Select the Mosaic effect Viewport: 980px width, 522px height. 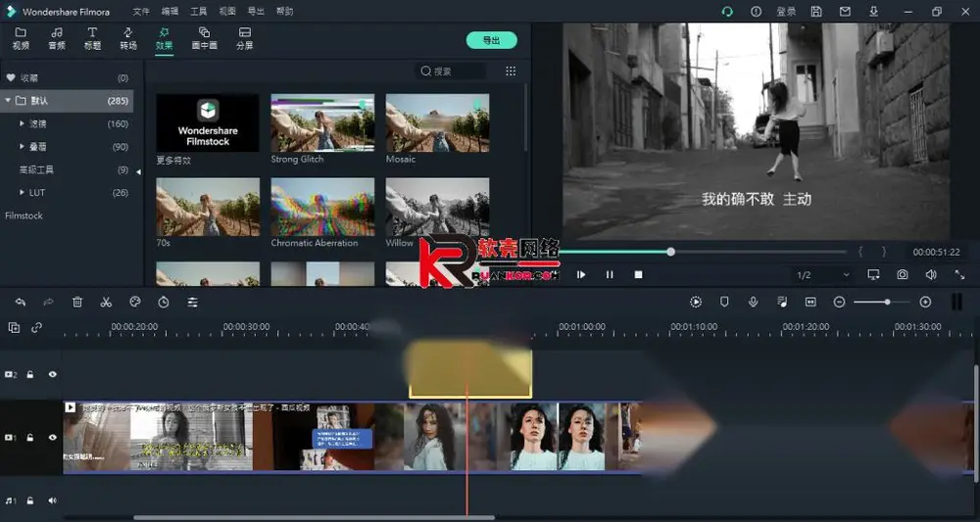[437, 123]
